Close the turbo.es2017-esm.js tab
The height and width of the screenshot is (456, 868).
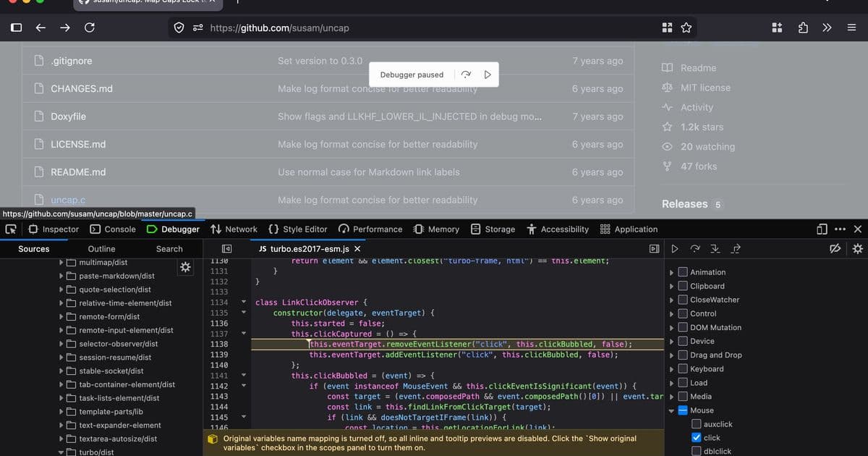(x=357, y=249)
